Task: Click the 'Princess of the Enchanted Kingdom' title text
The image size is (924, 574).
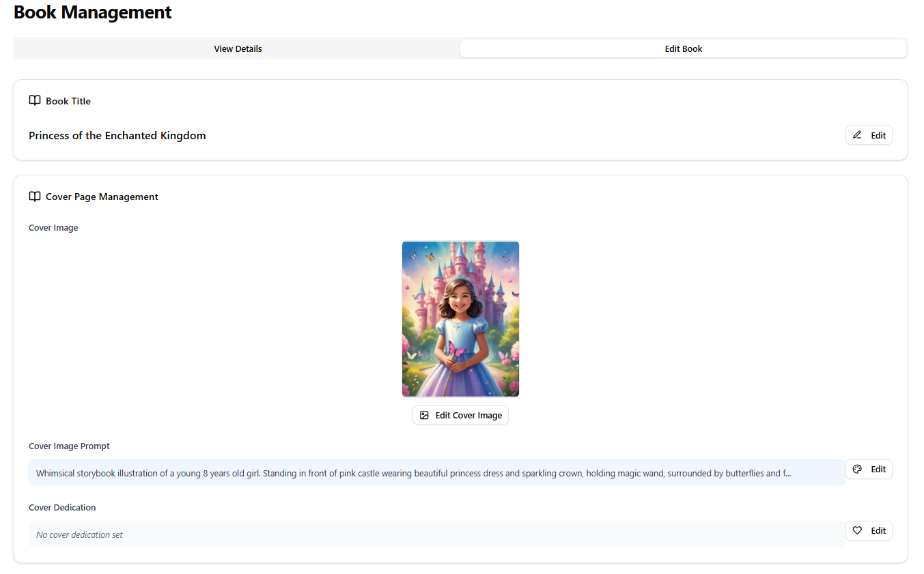Action: pyautogui.click(x=117, y=136)
